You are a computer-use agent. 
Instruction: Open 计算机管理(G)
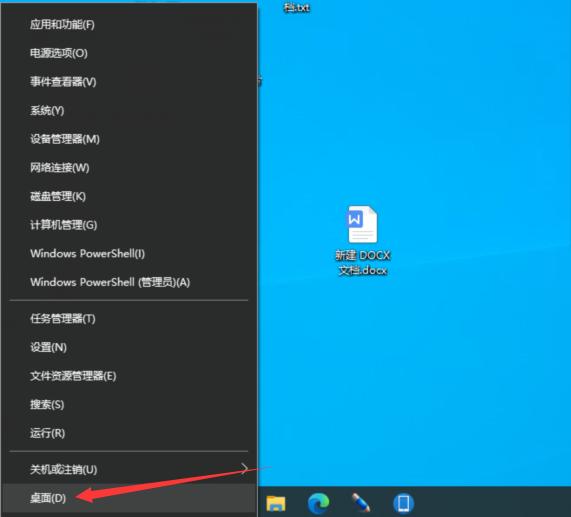tap(129, 225)
